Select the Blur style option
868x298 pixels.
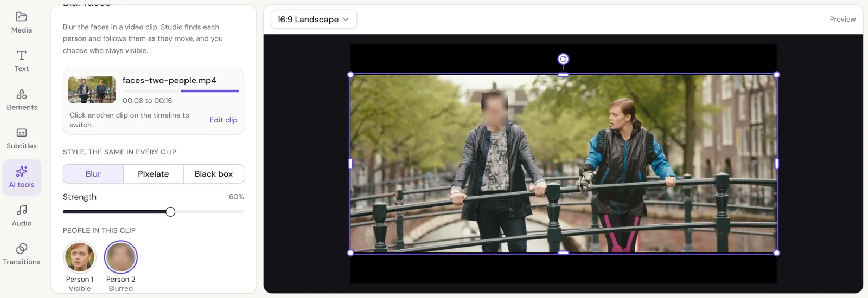[93, 174]
